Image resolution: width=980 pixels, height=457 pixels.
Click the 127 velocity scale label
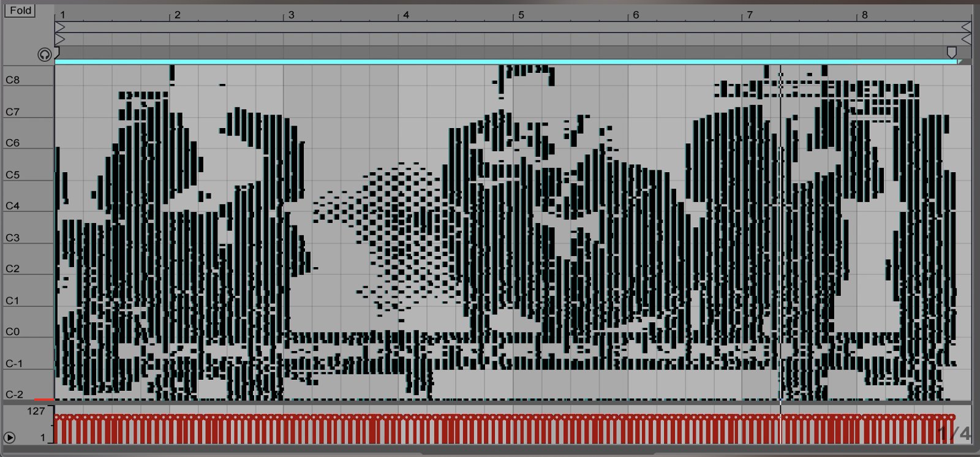point(36,411)
